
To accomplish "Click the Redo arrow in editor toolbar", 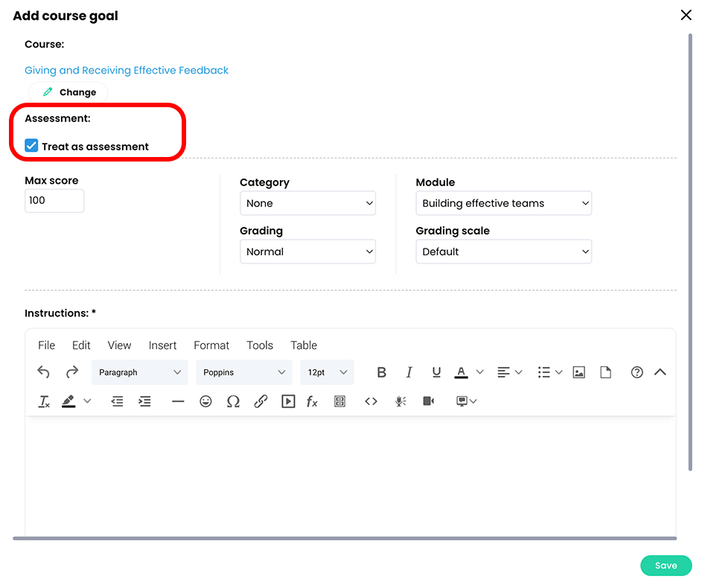I will coord(72,372).
